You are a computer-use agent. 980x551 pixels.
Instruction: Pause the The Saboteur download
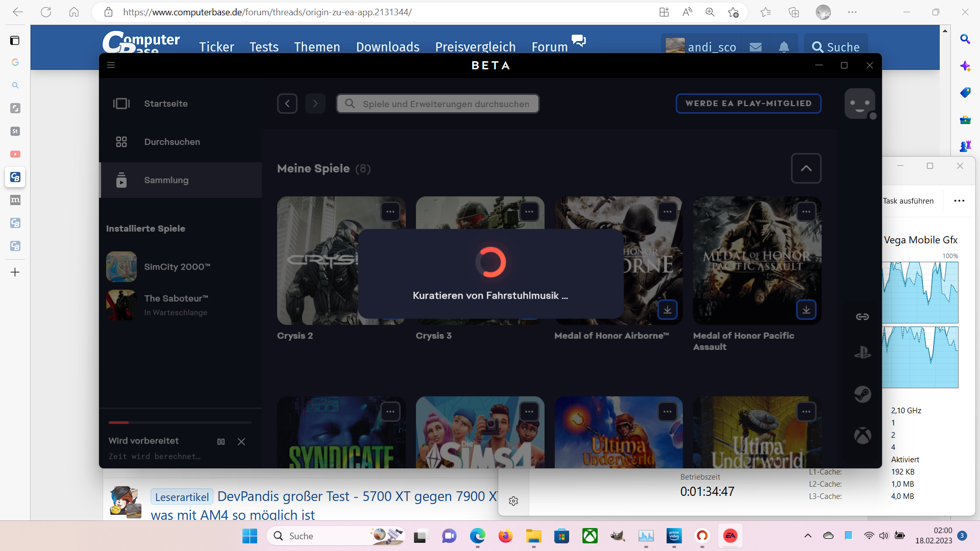(x=221, y=442)
